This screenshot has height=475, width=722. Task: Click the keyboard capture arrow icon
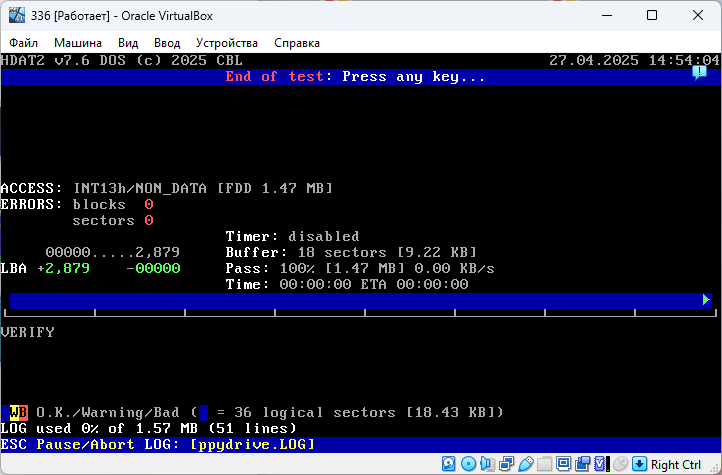point(639,464)
